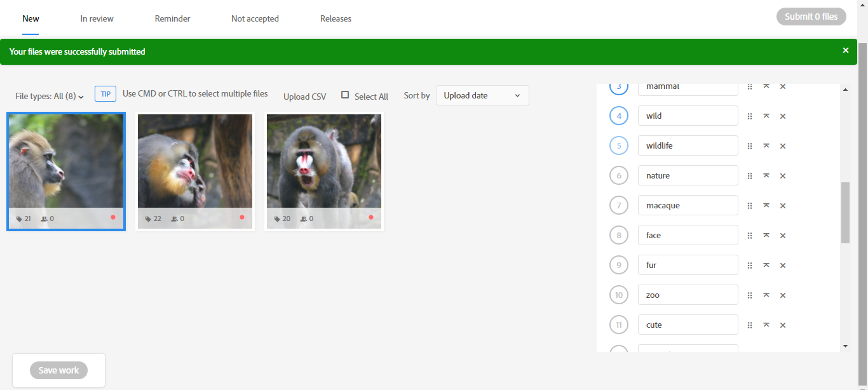Move keyword fur to top
The image size is (868, 390).
click(x=766, y=265)
